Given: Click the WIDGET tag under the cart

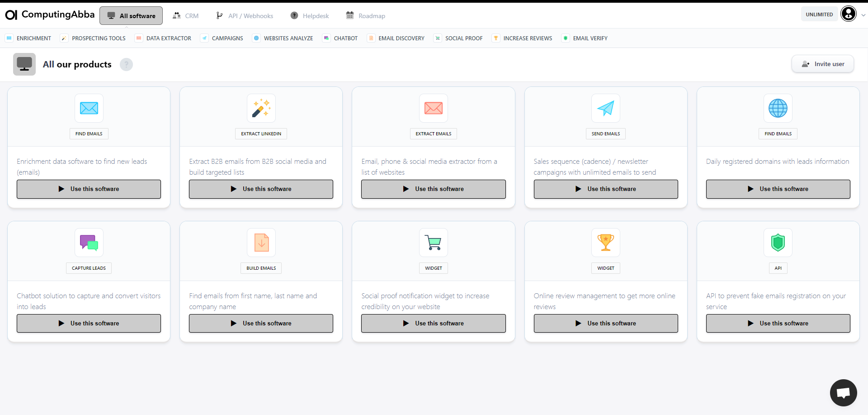Looking at the screenshot, I should point(434,268).
